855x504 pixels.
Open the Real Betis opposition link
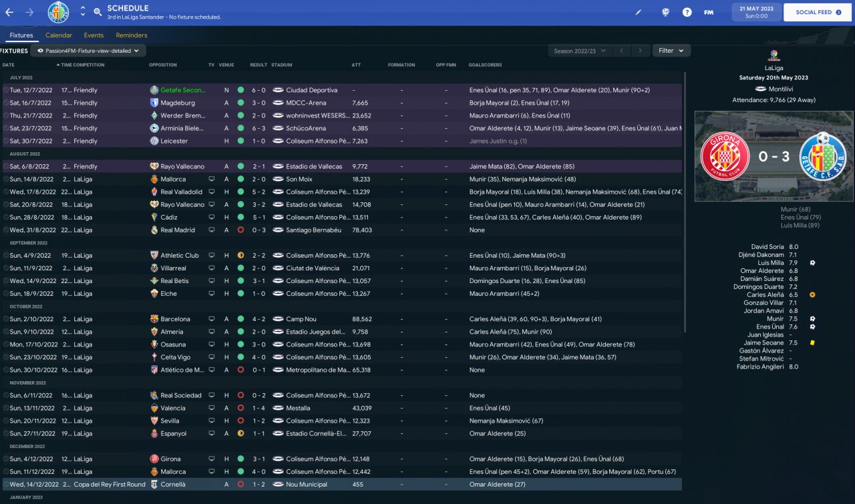point(175,281)
